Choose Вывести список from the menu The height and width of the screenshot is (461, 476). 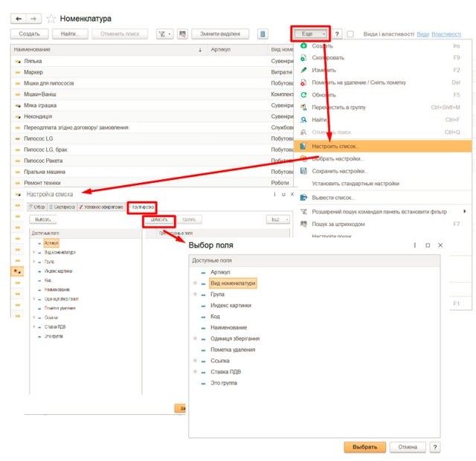(333, 198)
